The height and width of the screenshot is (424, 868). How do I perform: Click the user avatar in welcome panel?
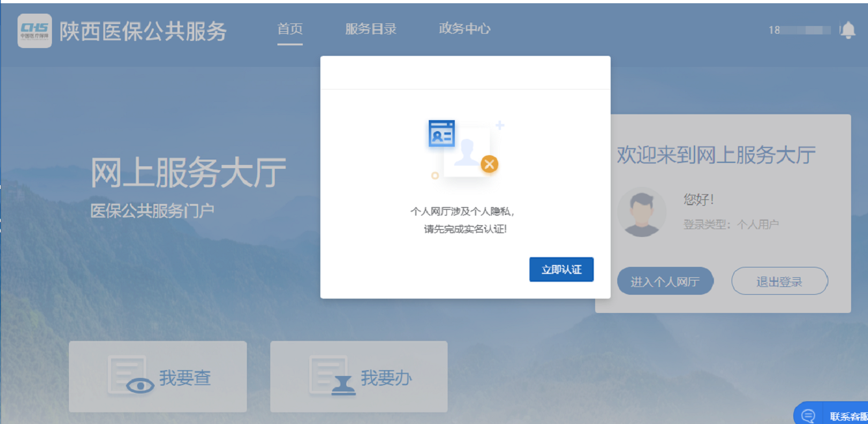pyautogui.click(x=641, y=212)
